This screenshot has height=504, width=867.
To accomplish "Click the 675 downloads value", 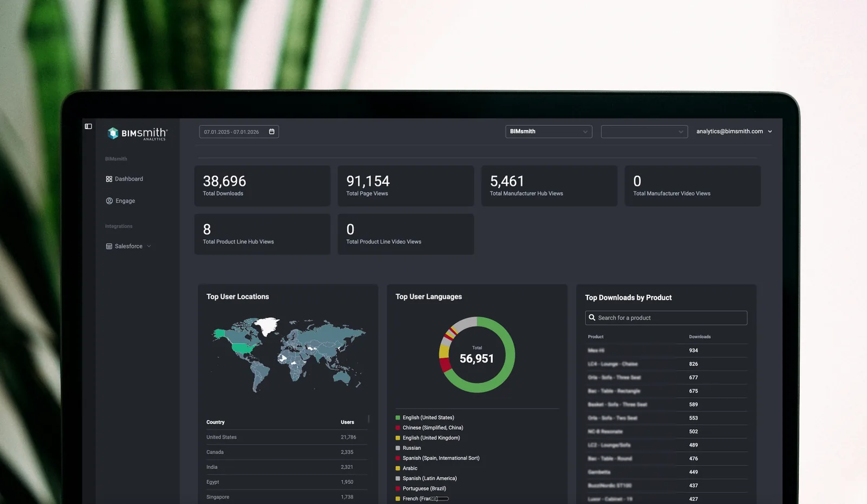I will (694, 391).
